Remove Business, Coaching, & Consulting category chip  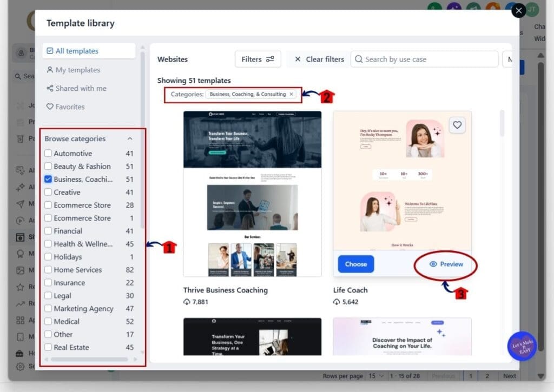pyautogui.click(x=291, y=94)
